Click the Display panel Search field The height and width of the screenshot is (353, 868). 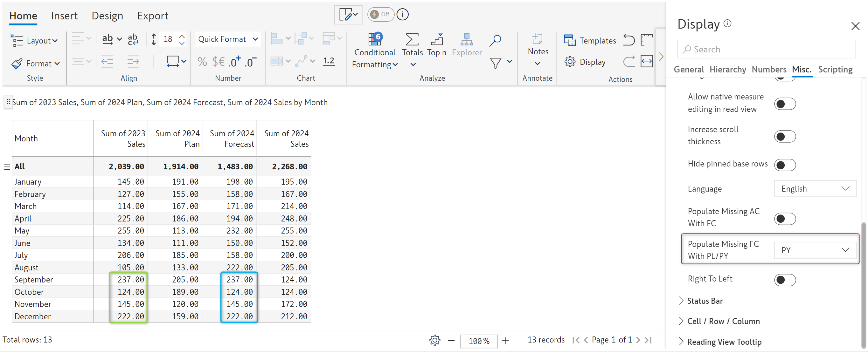[766, 50]
